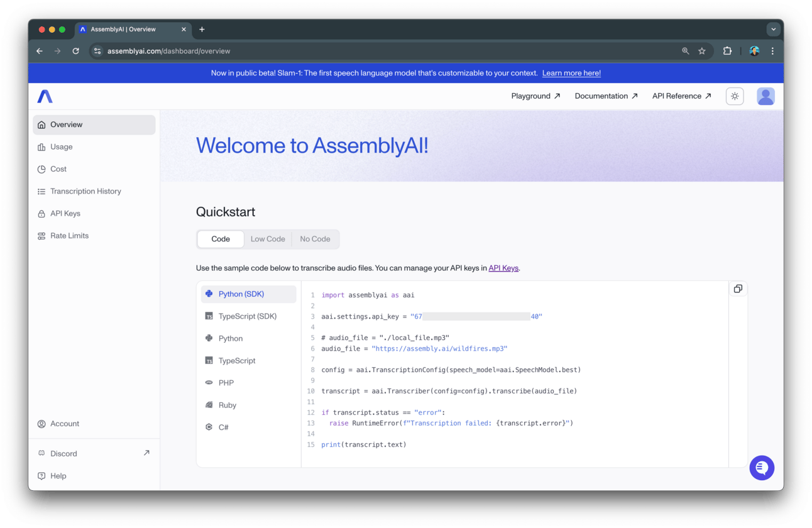
Task: Open the Documentation link
Action: [x=606, y=96]
